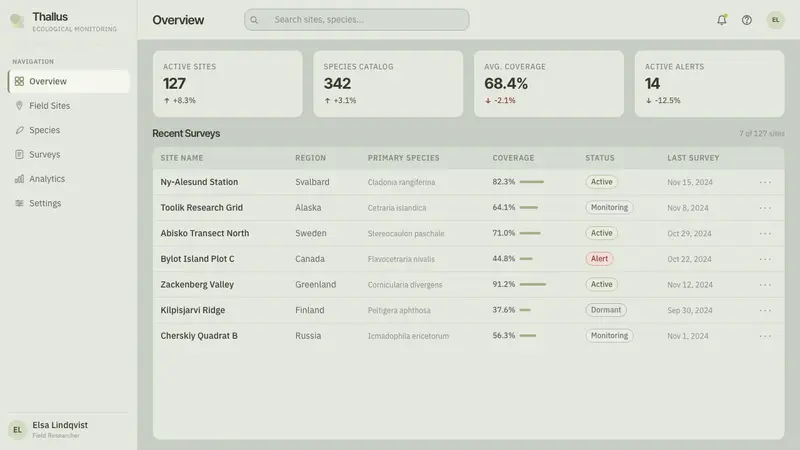Open Cherskiy Quadrat B site name
Image resolution: width=800 pixels, height=450 pixels.
point(199,336)
